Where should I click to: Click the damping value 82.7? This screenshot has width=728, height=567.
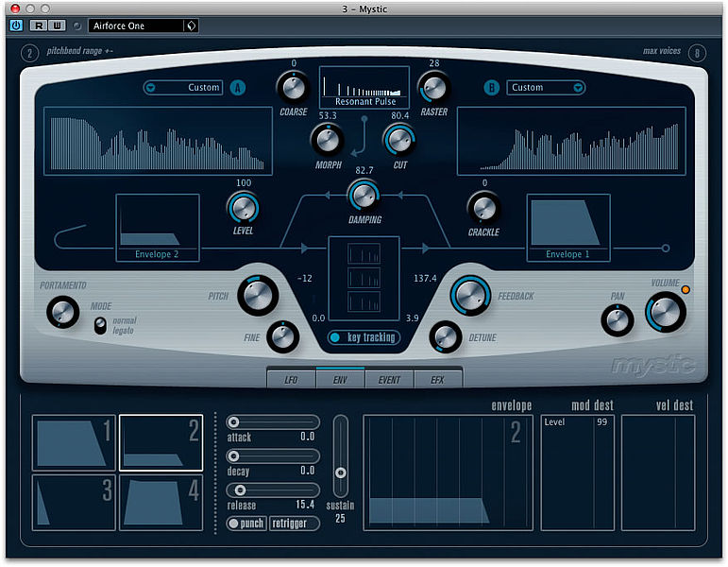[x=364, y=170]
